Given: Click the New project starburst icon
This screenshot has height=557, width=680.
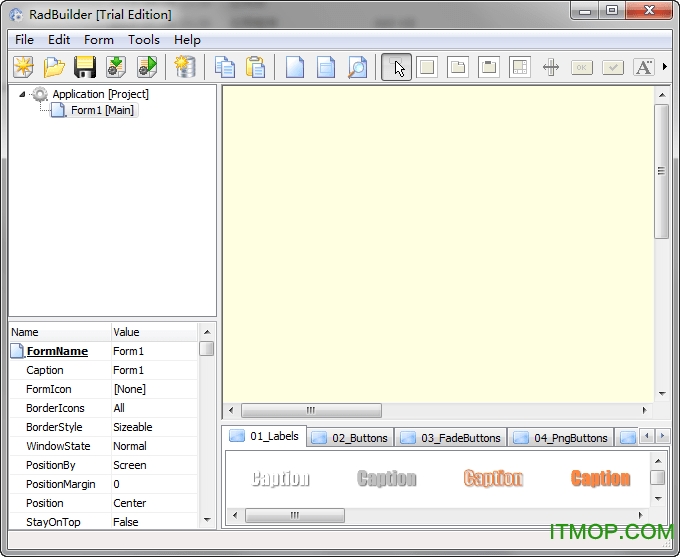Looking at the screenshot, I should coord(23,67).
